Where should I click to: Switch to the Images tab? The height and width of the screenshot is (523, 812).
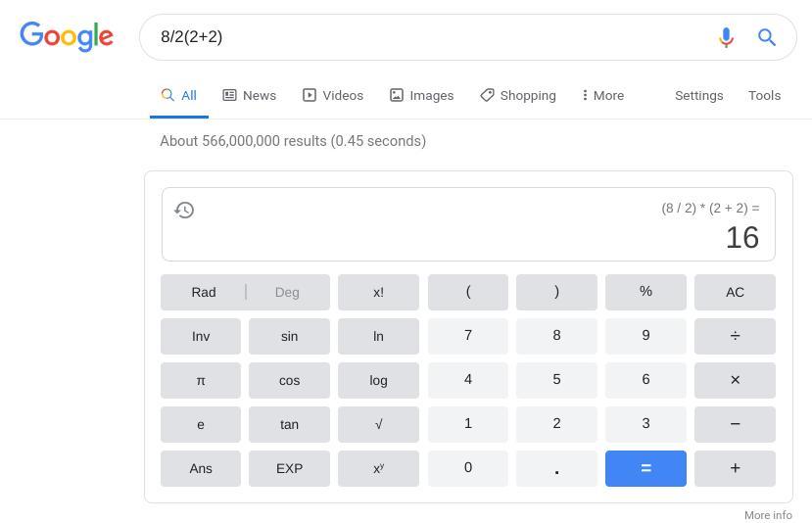click(422, 95)
